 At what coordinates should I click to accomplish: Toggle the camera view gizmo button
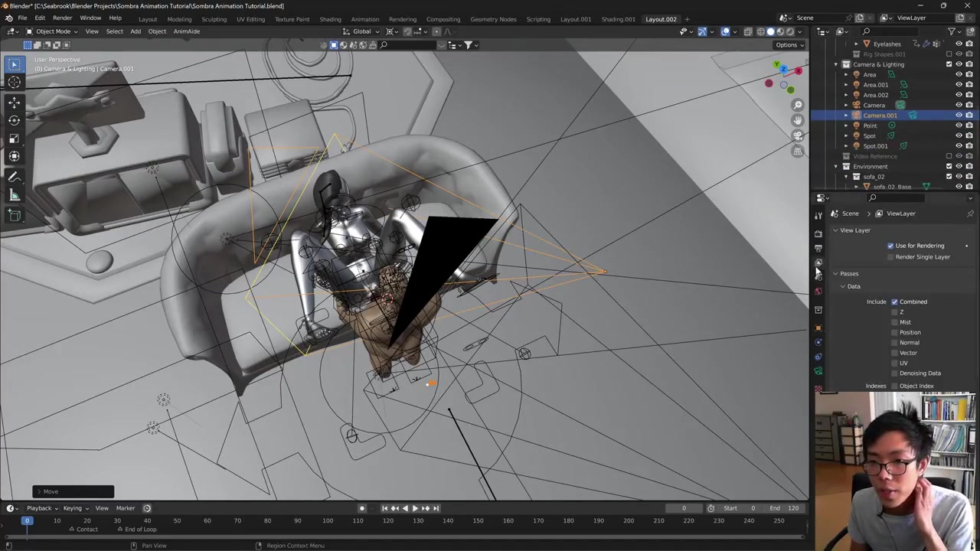[798, 135]
